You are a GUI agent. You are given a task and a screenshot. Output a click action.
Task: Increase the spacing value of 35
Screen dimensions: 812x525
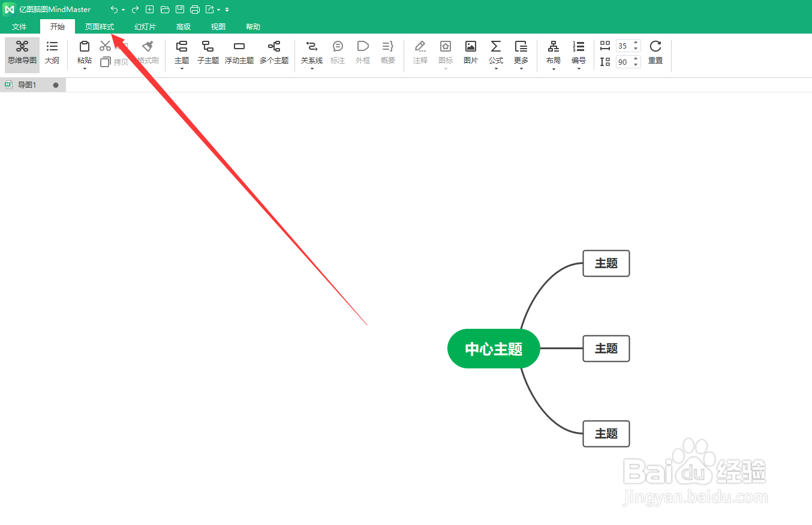636,43
